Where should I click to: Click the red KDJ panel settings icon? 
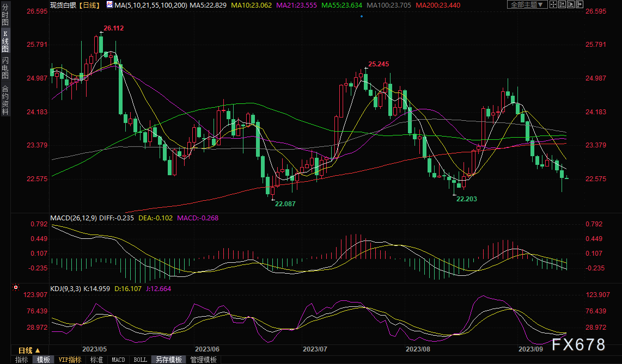16,287
